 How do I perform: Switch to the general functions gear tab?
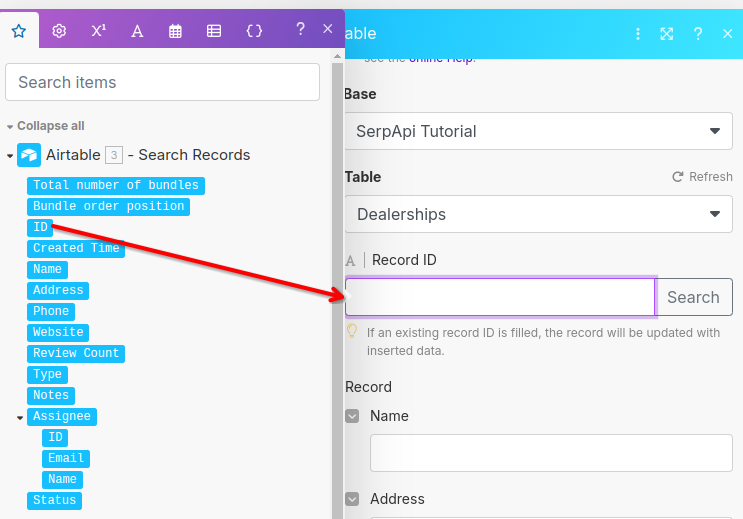pyautogui.click(x=59, y=31)
